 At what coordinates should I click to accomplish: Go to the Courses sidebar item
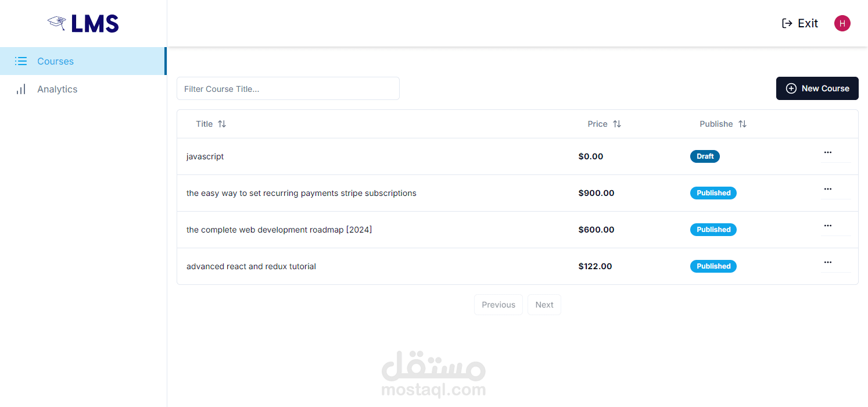click(83, 61)
